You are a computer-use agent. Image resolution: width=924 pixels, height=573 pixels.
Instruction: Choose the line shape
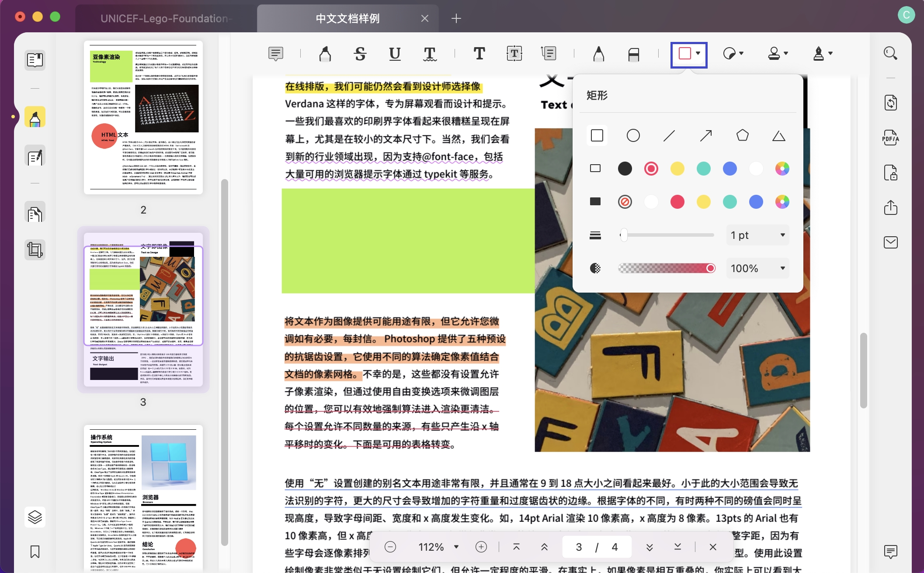tap(669, 135)
